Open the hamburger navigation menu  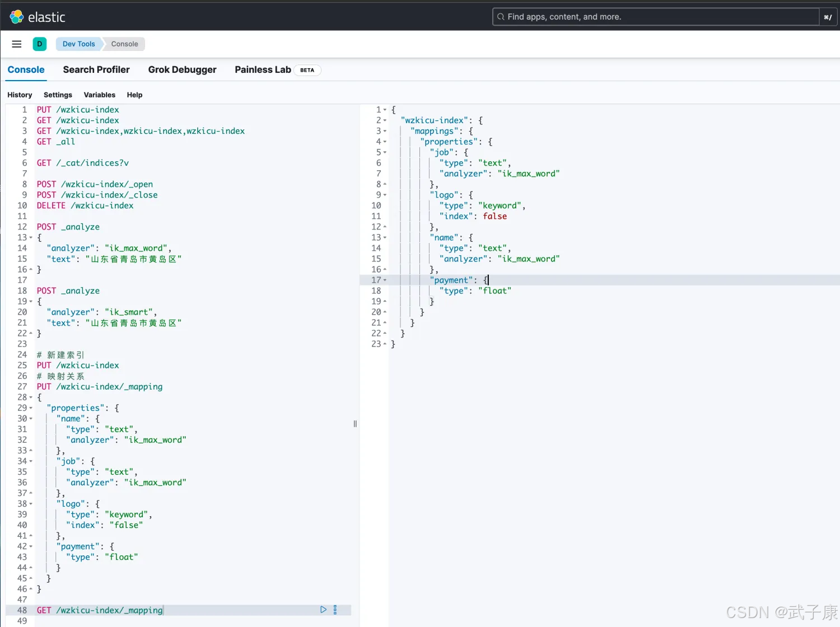[x=17, y=44]
